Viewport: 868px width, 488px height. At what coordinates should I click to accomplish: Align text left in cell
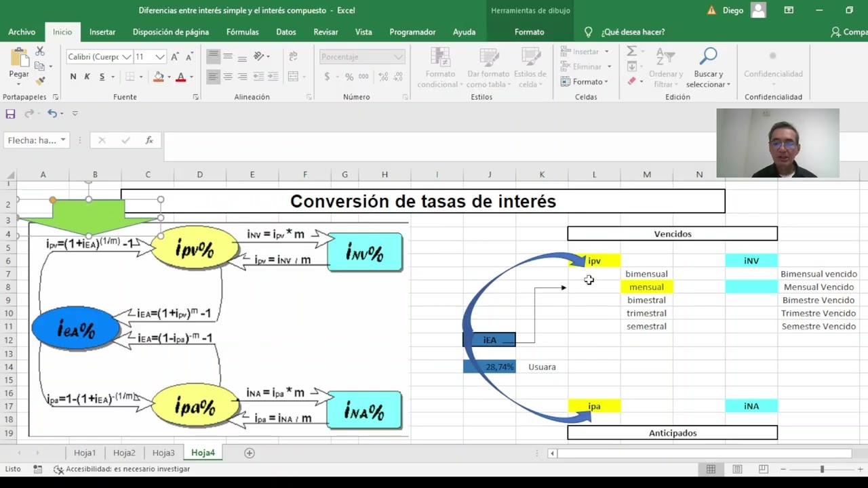coord(214,77)
